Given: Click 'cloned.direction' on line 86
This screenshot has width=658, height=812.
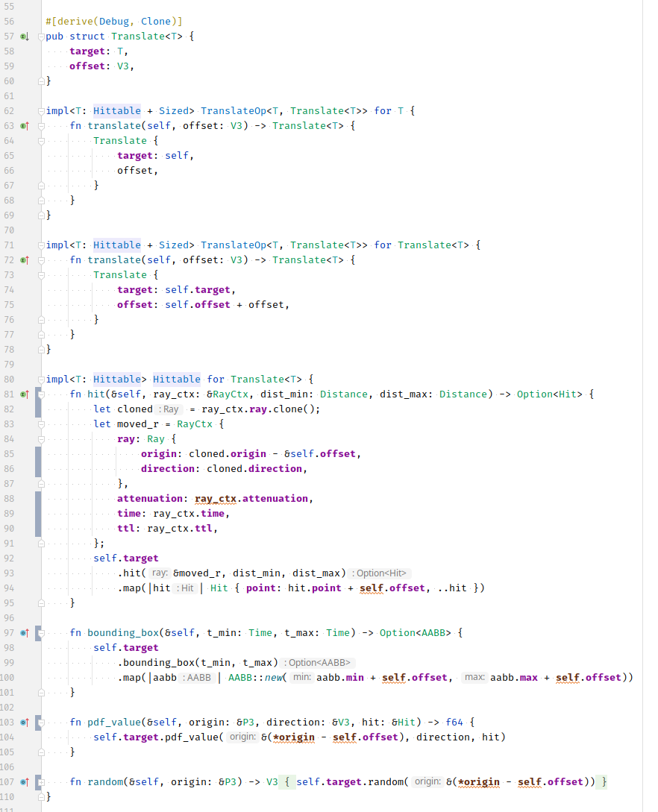Looking at the screenshot, I should pos(254,469).
